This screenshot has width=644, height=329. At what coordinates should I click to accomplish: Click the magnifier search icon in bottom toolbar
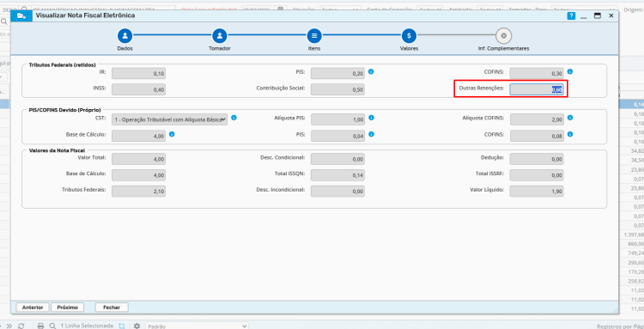(52, 326)
